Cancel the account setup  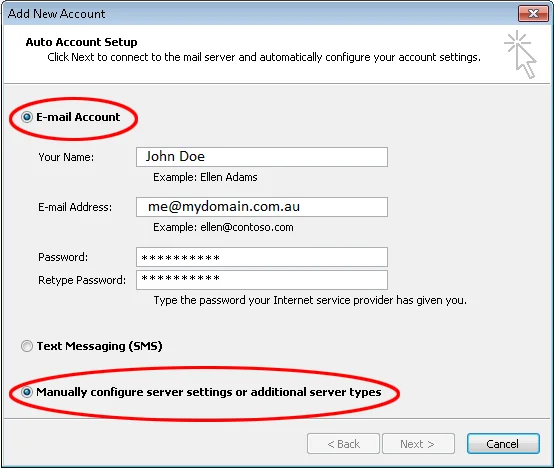(x=503, y=444)
